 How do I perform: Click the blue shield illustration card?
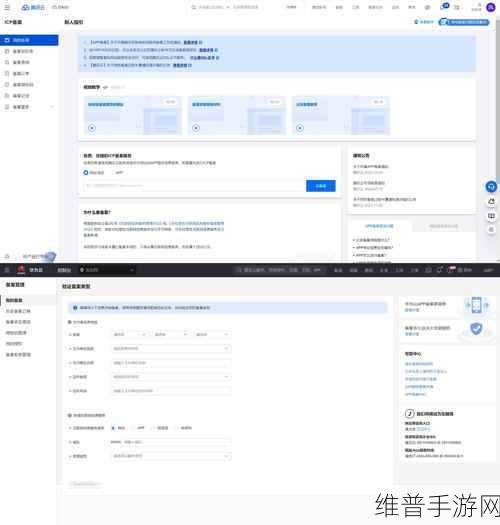pyautogui.click(x=447, y=330)
